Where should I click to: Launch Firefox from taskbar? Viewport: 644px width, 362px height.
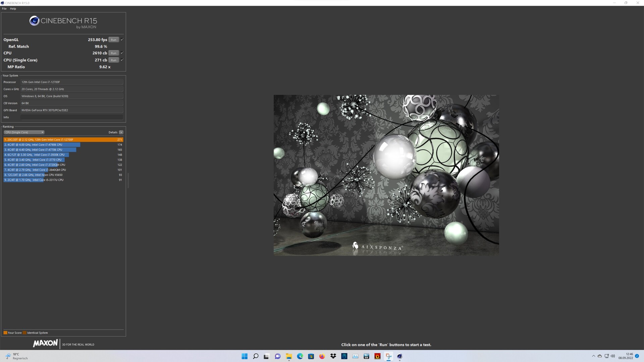(322, 356)
